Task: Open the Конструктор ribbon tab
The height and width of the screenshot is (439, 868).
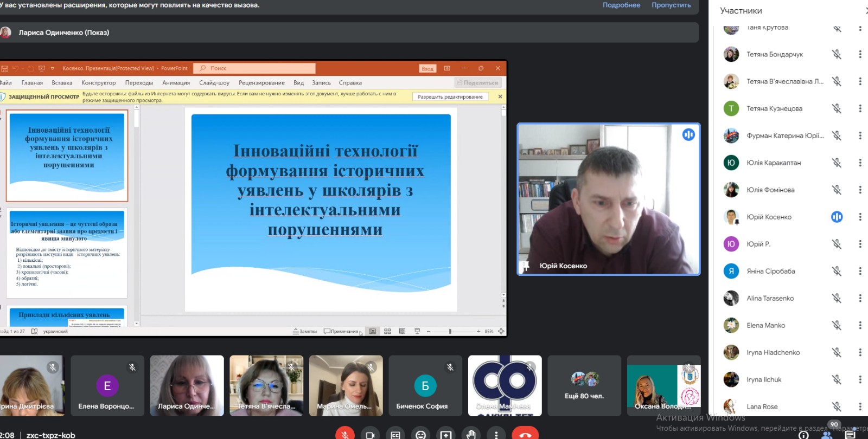Action: tap(99, 83)
